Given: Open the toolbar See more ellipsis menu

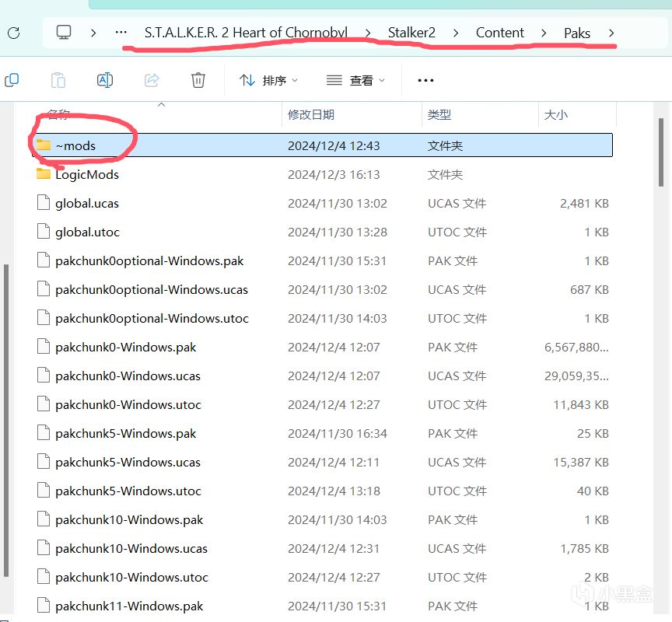Looking at the screenshot, I should 425,80.
